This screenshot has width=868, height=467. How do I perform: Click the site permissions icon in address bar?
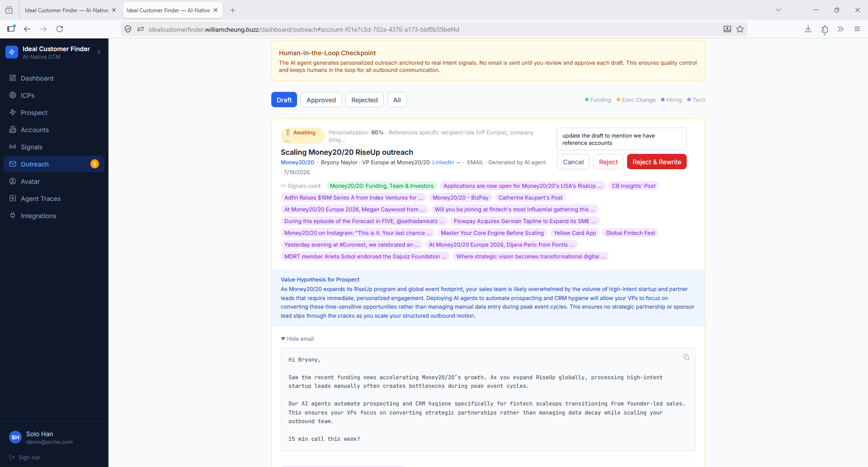coord(141,29)
